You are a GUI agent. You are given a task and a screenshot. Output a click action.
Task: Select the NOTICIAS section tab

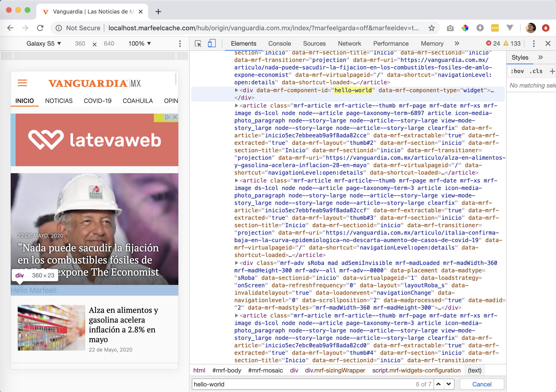pos(59,101)
